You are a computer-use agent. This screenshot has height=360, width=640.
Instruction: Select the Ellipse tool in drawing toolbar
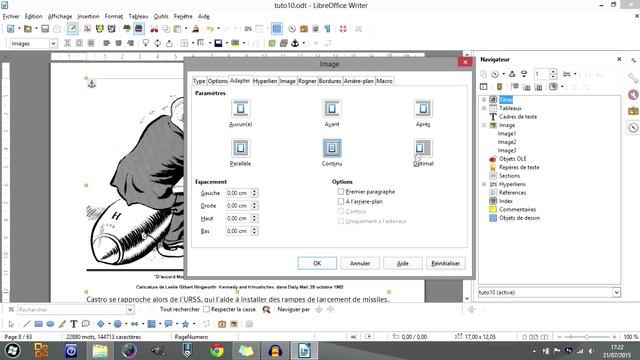(x=50, y=324)
